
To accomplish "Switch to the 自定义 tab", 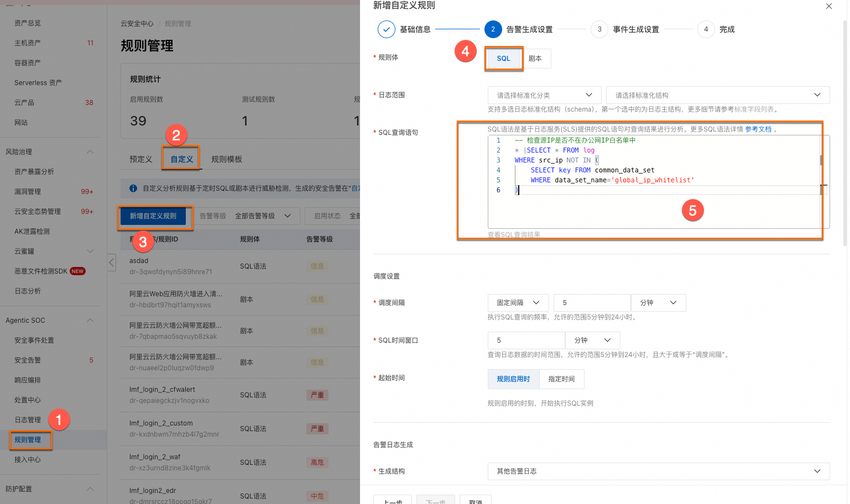I will 182,159.
